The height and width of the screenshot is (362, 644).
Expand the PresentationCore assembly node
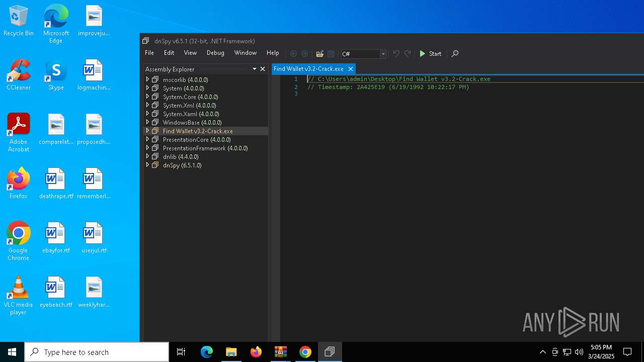point(147,139)
